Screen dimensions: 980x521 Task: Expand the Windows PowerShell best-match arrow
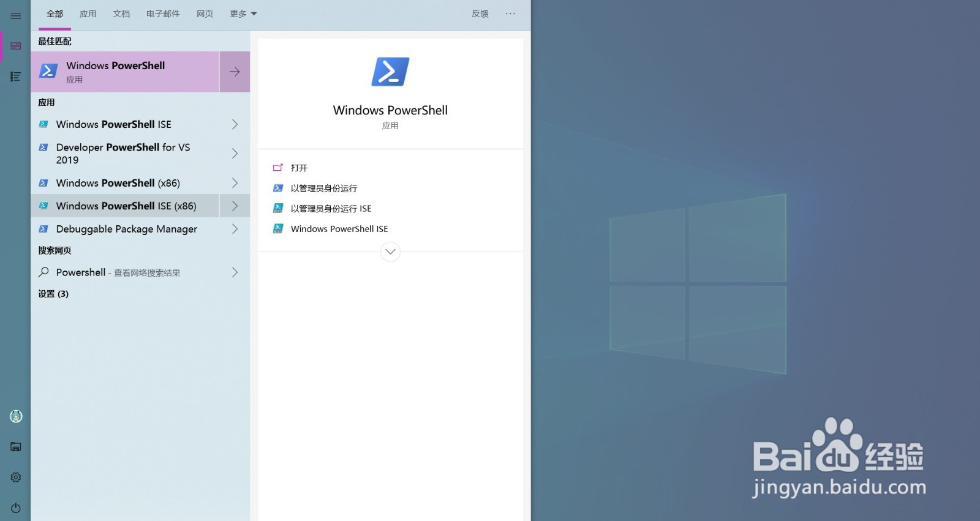(x=235, y=72)
